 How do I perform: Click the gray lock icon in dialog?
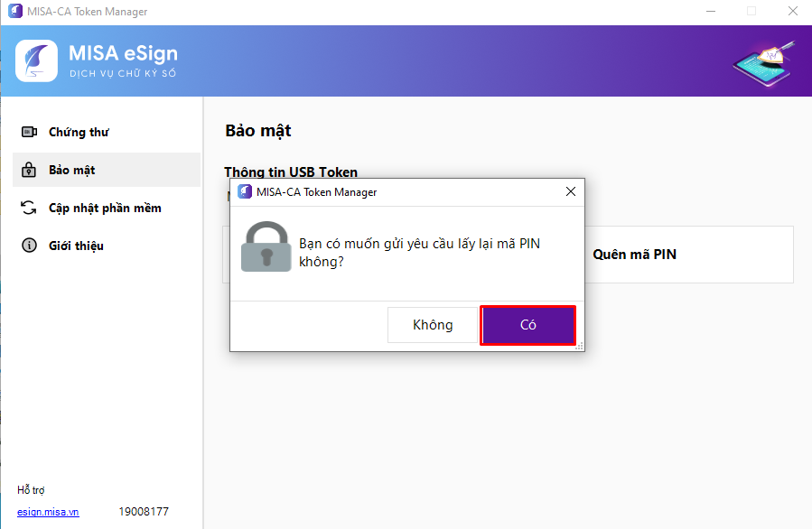tap(266, 246)
